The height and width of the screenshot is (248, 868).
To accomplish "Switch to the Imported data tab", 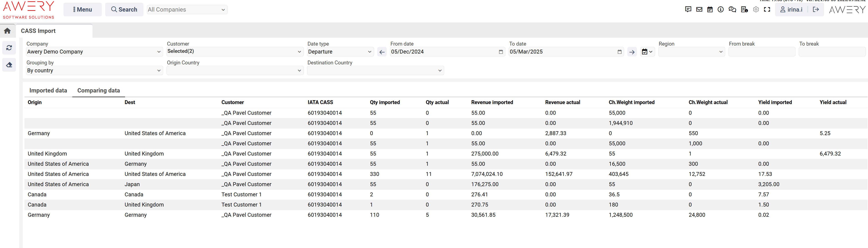I will [x=48, y=90].
